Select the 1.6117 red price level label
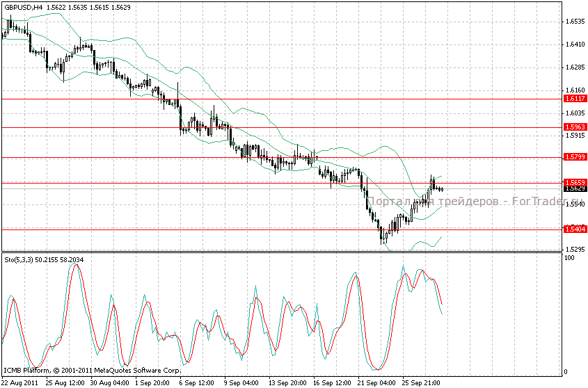 pos(575,99)
